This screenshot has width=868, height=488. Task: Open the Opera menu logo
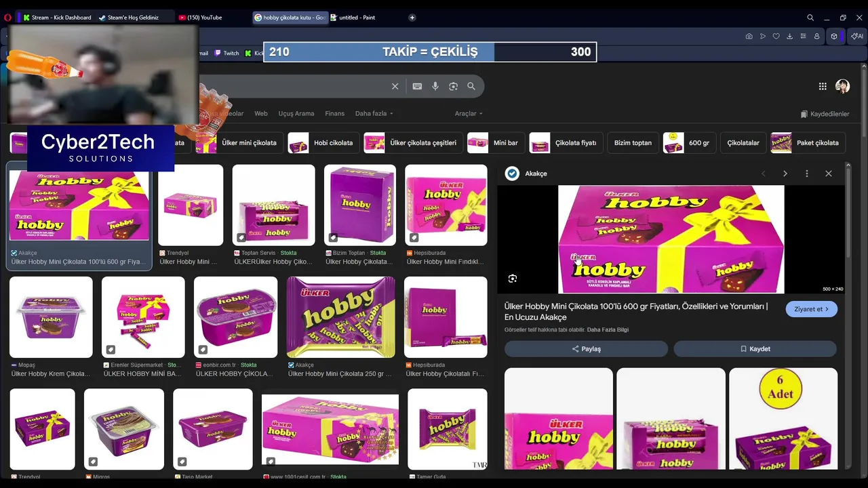click(x=7, y=18)
